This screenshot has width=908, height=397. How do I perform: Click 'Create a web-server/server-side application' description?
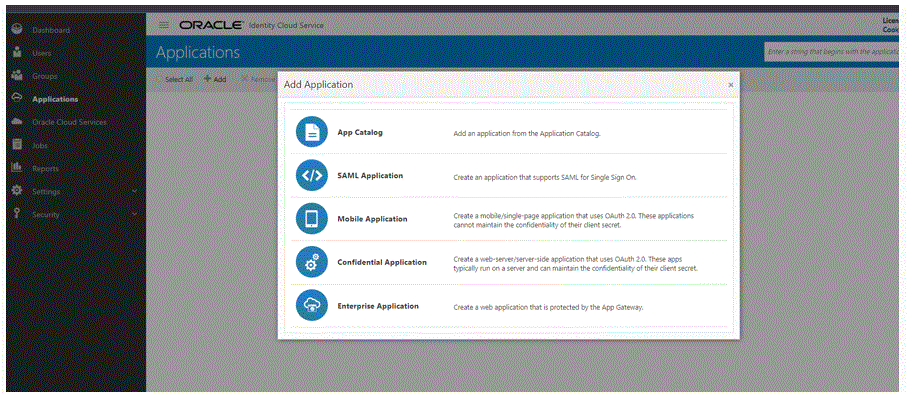[x=576, y=264]
